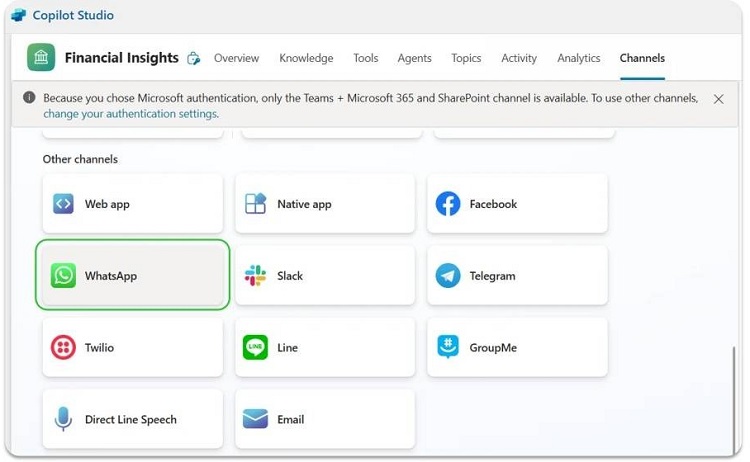
Task: Switch to the Overview tab
Action: pos(236,58)
